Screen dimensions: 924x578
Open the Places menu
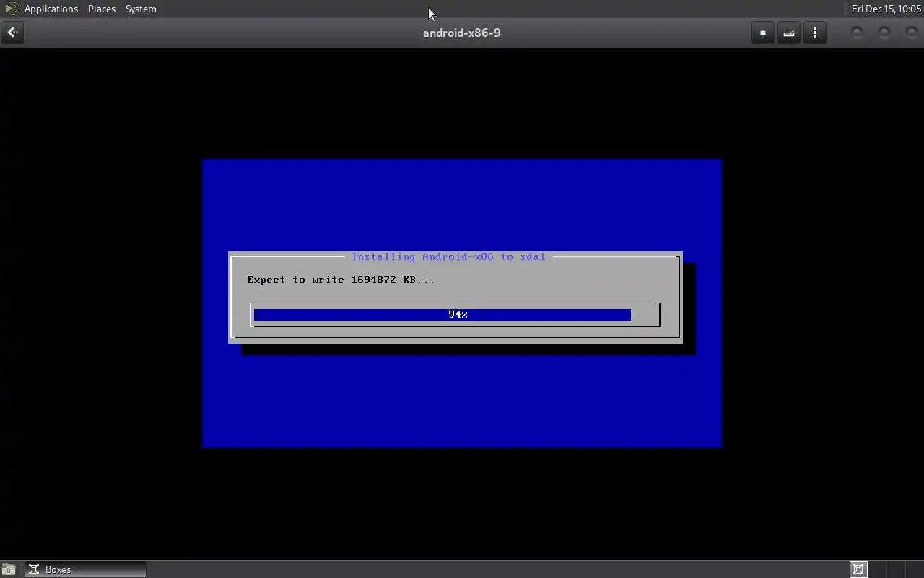[x=102, y=9]
